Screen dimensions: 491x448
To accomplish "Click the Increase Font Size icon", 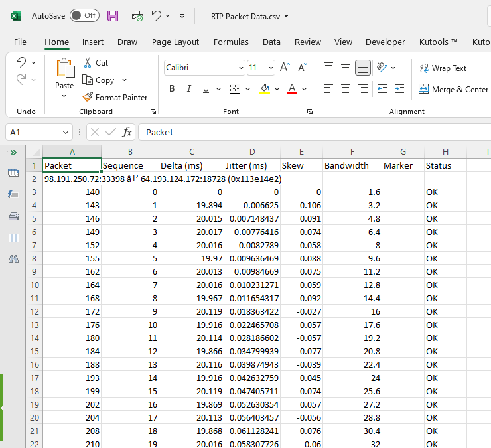I will point(285,68).
